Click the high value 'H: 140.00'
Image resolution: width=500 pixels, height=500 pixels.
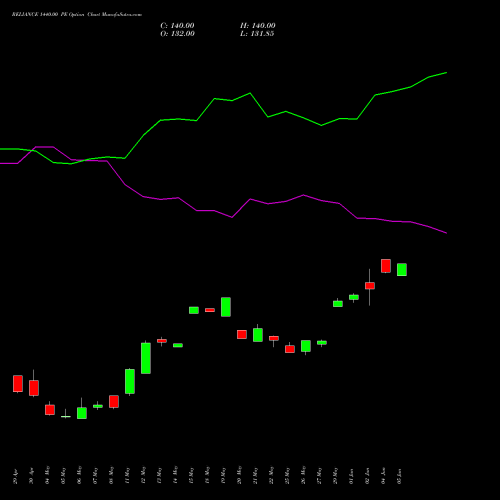[258, 26]
